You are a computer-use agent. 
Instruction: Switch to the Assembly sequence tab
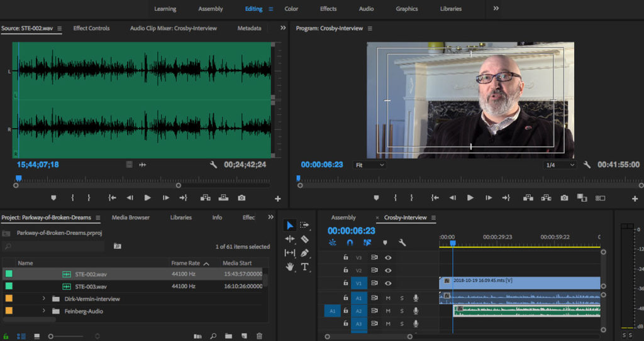343,217
